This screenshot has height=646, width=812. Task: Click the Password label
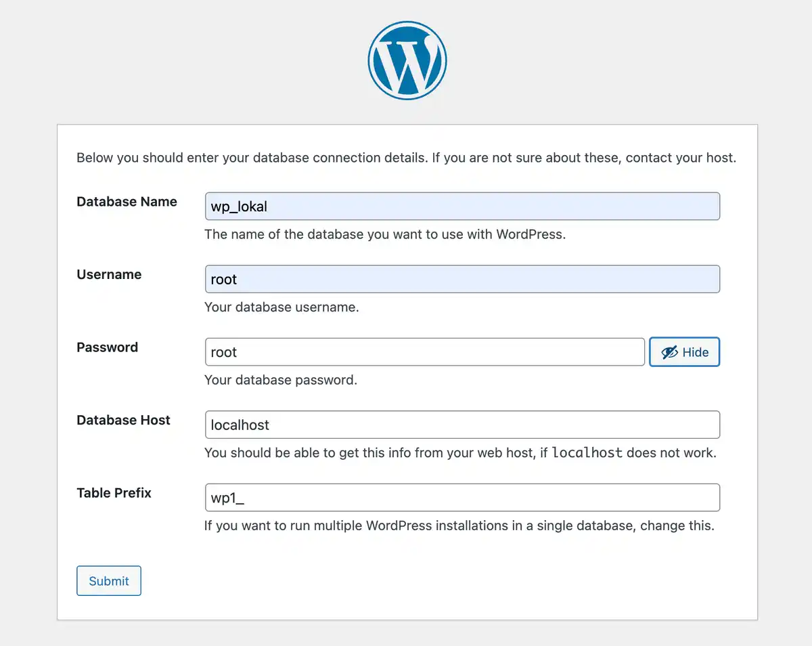[107, 347]
